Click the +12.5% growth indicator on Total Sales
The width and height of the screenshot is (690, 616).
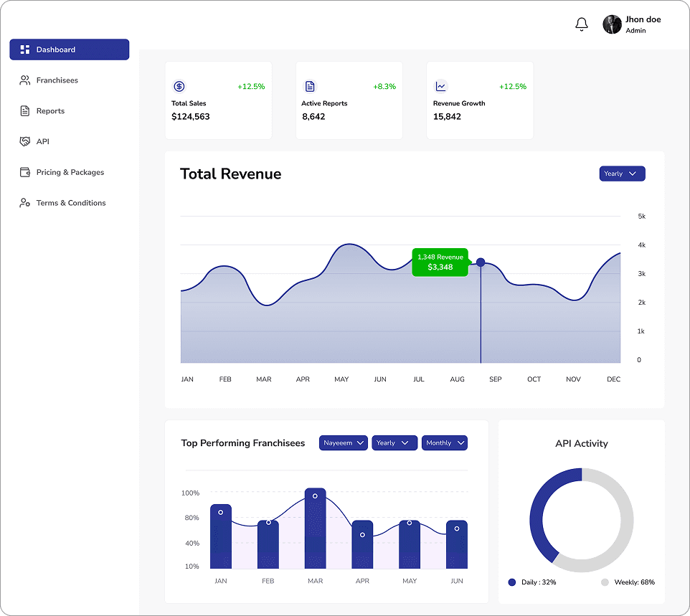[x=251, y=86]
